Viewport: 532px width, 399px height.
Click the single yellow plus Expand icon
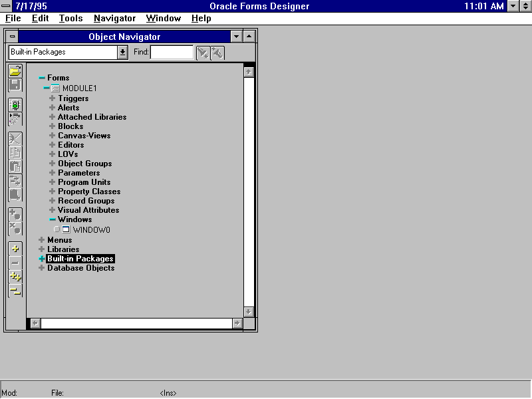point(15,249)
